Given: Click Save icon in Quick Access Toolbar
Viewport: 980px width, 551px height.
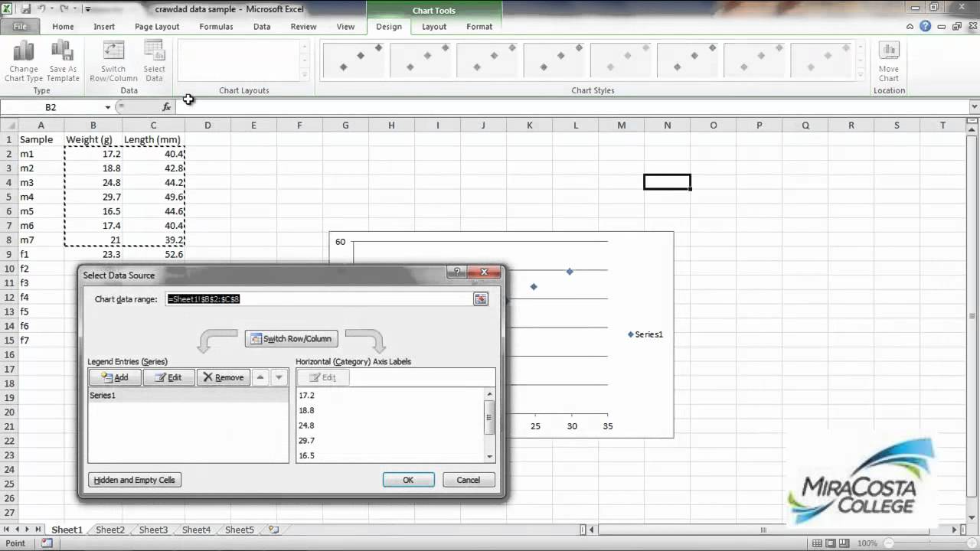Looking at the screenshot, I should 26,9.
